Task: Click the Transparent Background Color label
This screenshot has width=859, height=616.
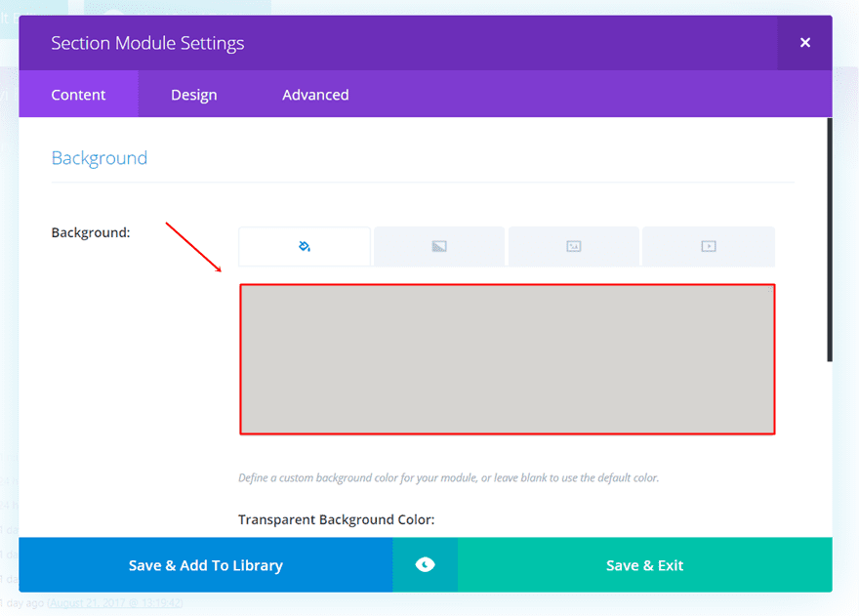Action: click(x=337, y=519)
